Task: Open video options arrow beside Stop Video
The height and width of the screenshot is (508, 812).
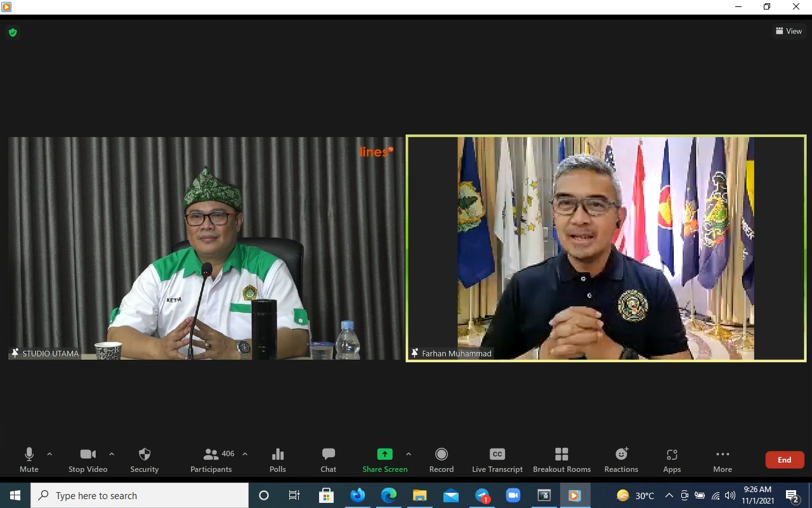Action: (x=112, y=454)
